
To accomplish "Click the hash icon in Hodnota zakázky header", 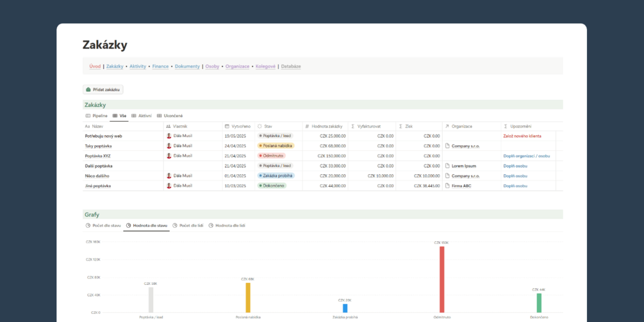I will 307,126.
